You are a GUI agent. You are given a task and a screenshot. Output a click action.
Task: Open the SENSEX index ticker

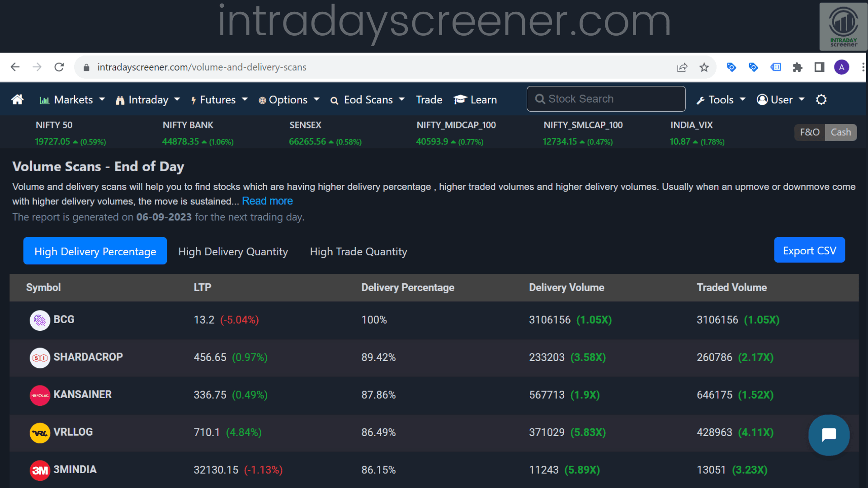(325, 133)
